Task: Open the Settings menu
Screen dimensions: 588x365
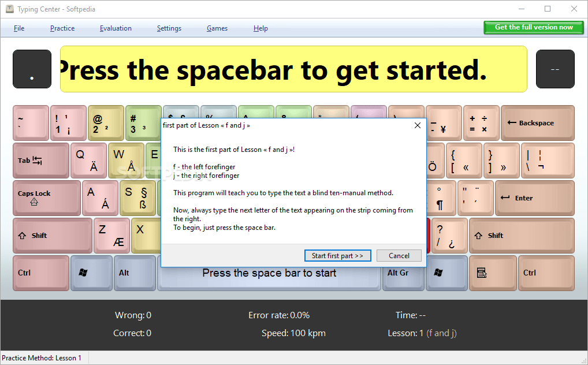Action: click(169, 28)
